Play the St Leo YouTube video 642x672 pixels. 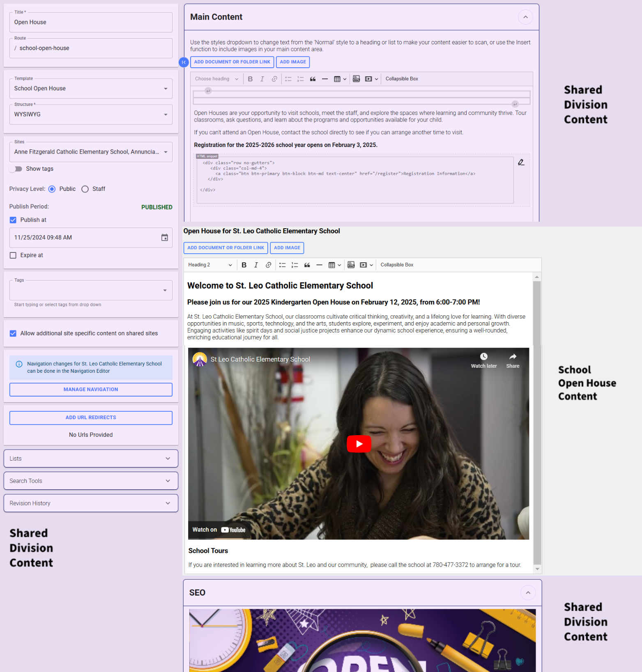point(359,444)
